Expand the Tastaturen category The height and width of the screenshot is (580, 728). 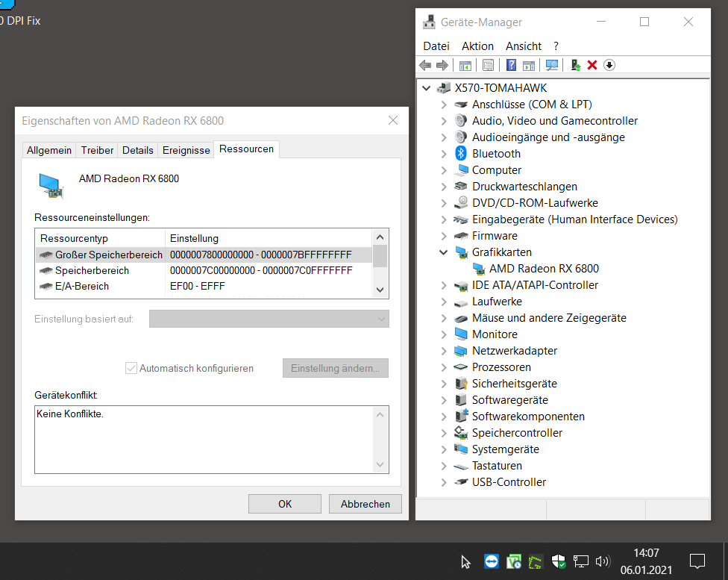pos(444,466)
